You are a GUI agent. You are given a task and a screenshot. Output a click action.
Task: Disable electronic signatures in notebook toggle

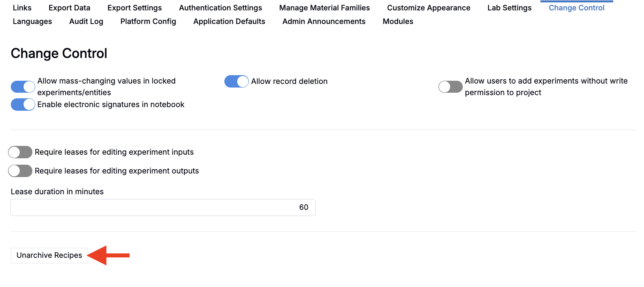(x=23, y=105)
